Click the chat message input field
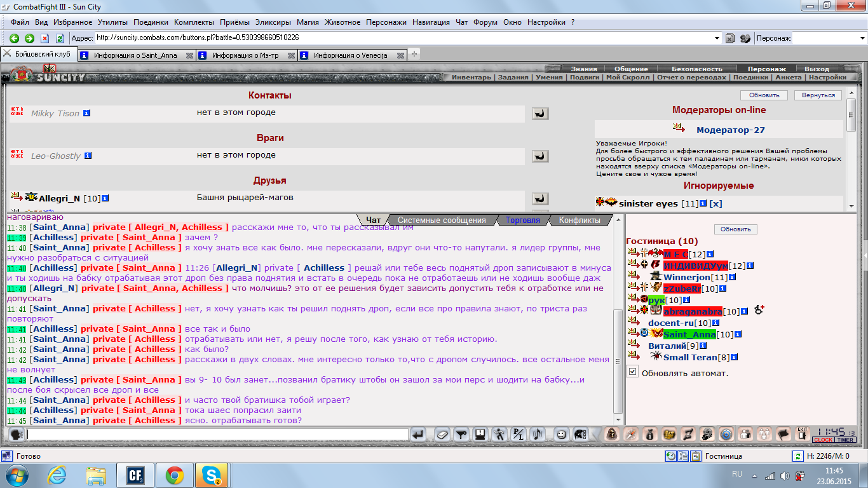This screenshot has width=868, height=488. point(217,435)
